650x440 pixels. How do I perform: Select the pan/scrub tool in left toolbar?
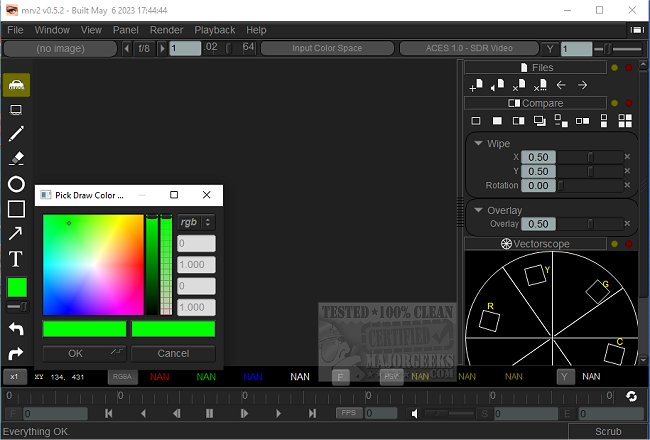17,85
